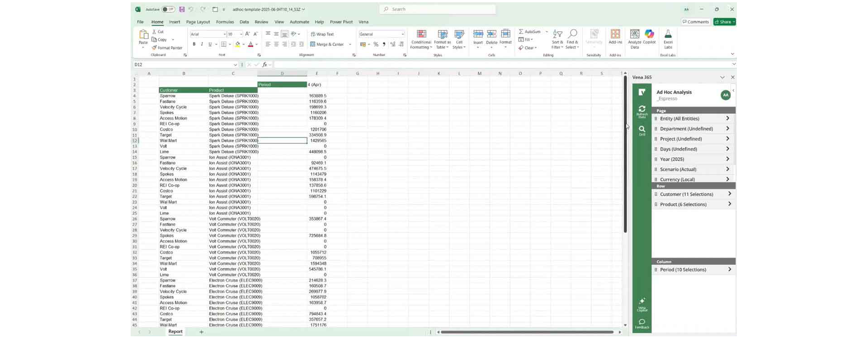Click the Font Color red swatch button
The image size is (868, 339).
pyautogui.click(x=250, y=44)
